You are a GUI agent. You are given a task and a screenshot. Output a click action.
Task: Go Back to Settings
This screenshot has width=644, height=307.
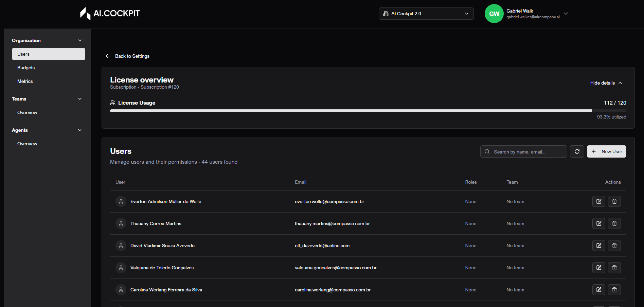(128, 56)
